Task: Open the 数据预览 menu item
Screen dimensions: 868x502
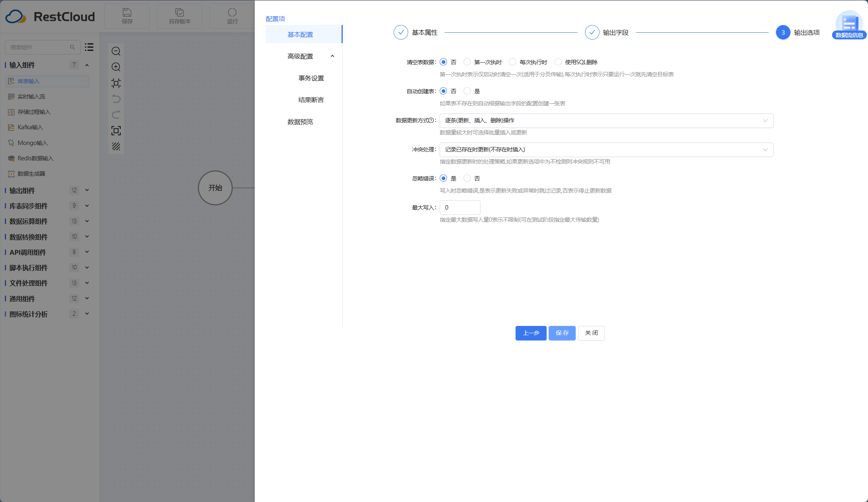Action: point(300,122)
